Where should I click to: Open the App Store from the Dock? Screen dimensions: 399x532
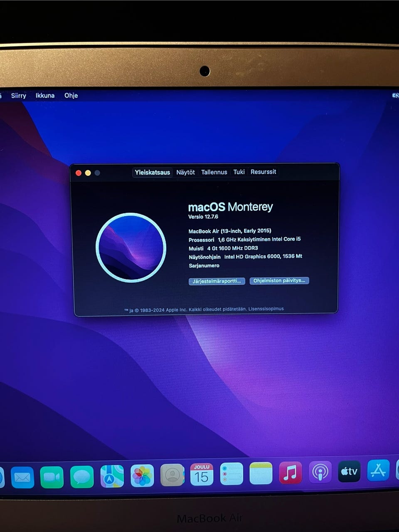[378, 470]
